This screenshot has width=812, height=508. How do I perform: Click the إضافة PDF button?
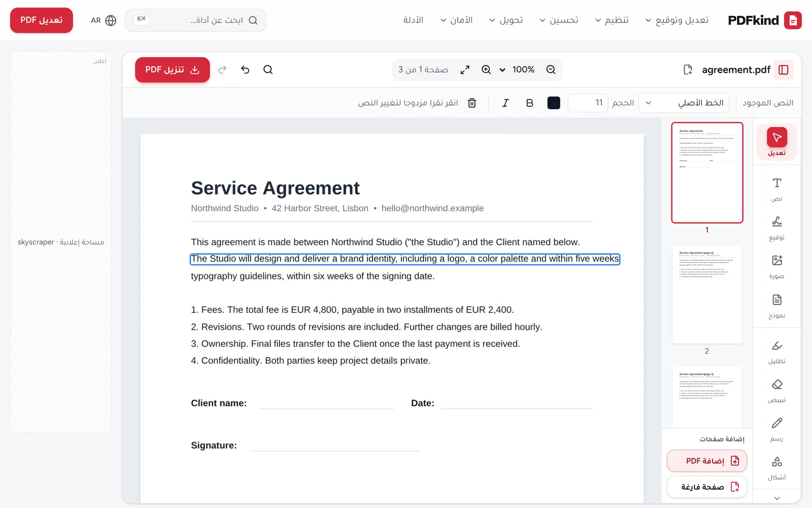tap(706, 461)
